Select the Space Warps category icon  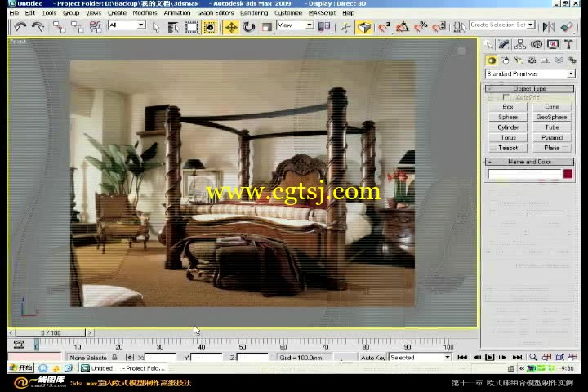click(559, 60)
